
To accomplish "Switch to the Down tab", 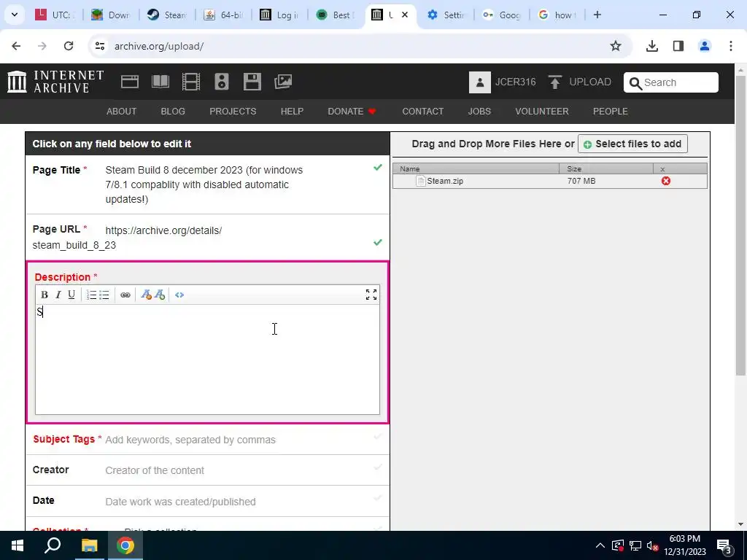I will click(x=111, y=15).
